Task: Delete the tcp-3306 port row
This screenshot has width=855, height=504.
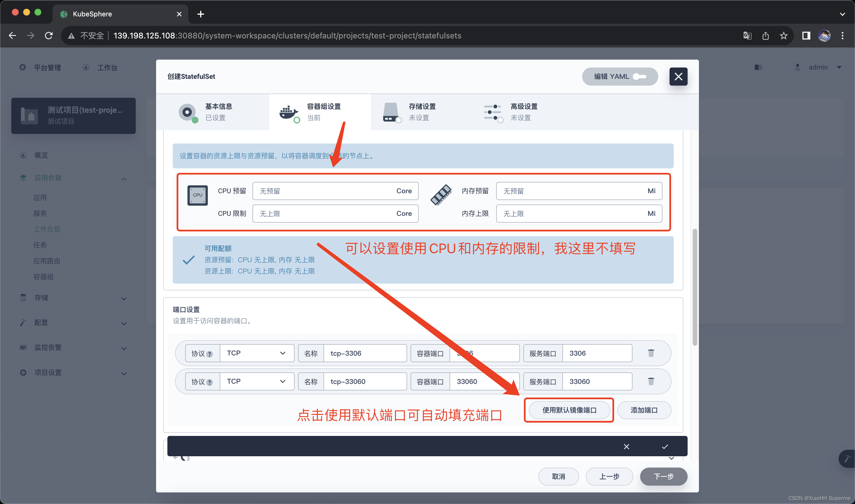Action: point(651,353)
